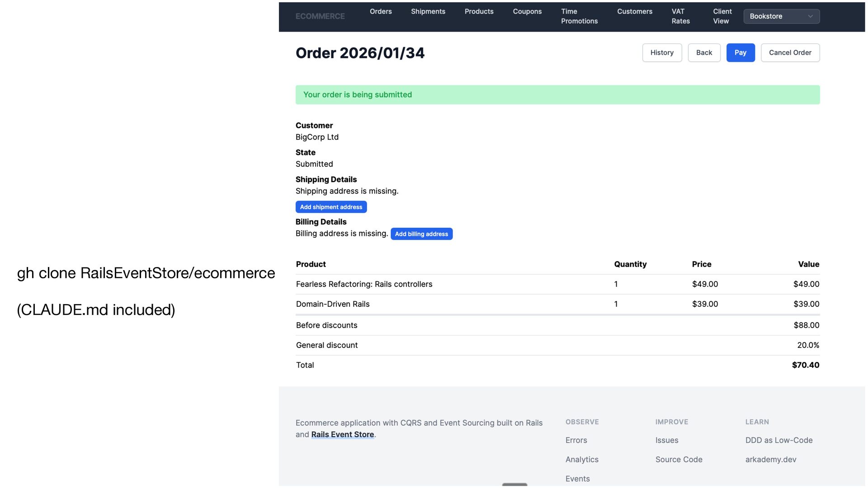Image resolution: width=868 pixels, height=488 pixels.
Task: Open the Bookstore store dropdown
Action: [781, 16]
